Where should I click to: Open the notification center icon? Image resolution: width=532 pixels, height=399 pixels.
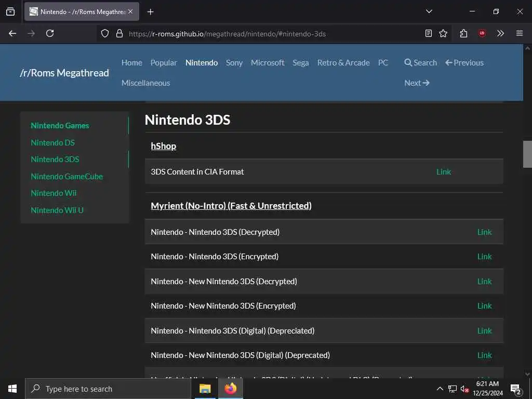(x=516, y=389)
